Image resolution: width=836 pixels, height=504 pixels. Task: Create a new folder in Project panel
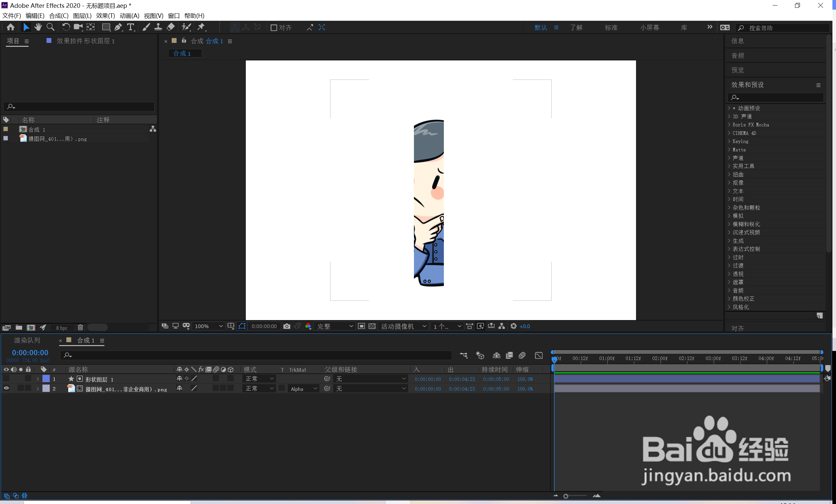tap(19, 327)
